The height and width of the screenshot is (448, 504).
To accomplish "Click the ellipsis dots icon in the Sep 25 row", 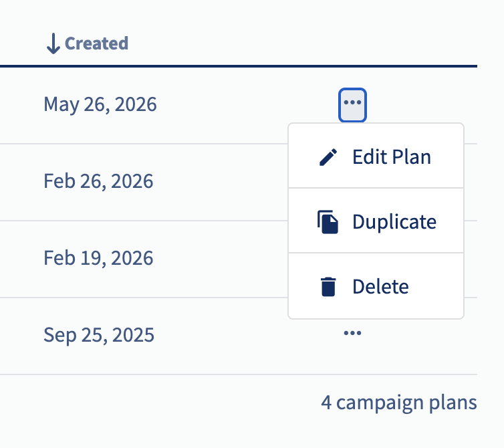I will [x=352, y=333].
